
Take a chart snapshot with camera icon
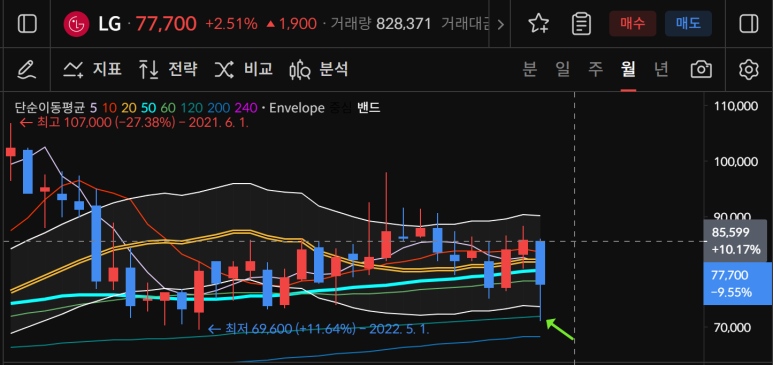pyautogui.click(x=701, y=70)
